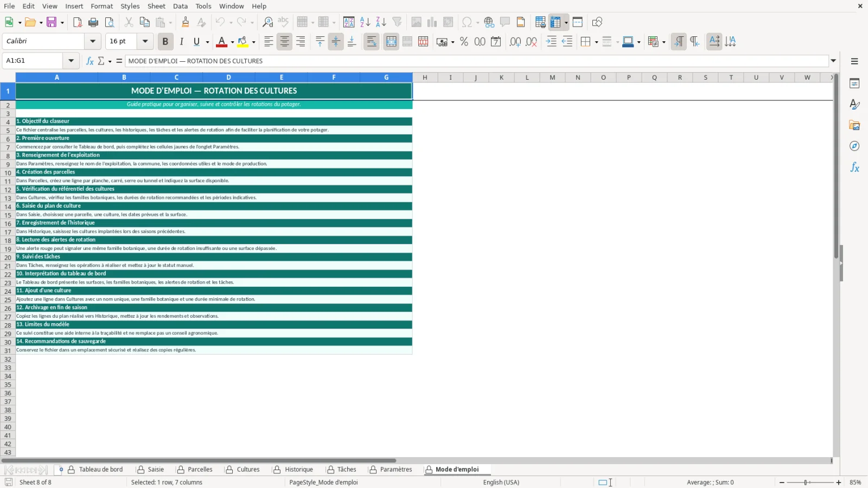The image size is (868, 488).
Task: Open the font size dropdown
Action: pos(145,41)
